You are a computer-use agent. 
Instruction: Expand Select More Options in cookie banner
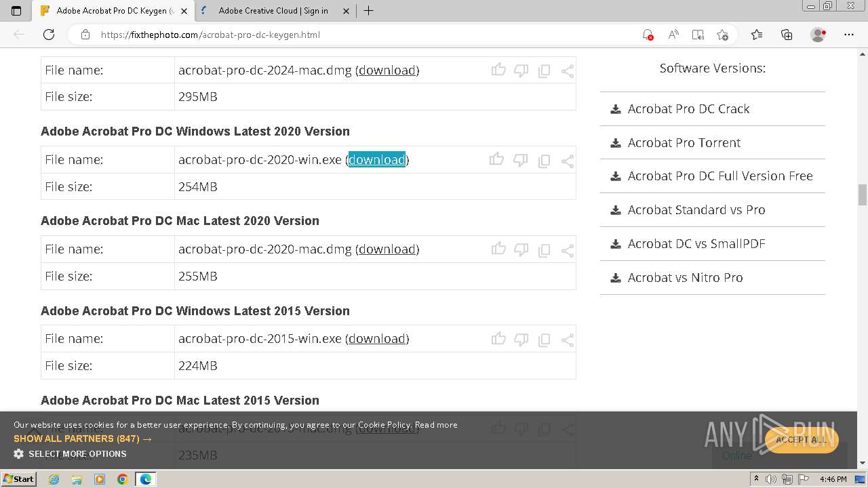(70, 453)
